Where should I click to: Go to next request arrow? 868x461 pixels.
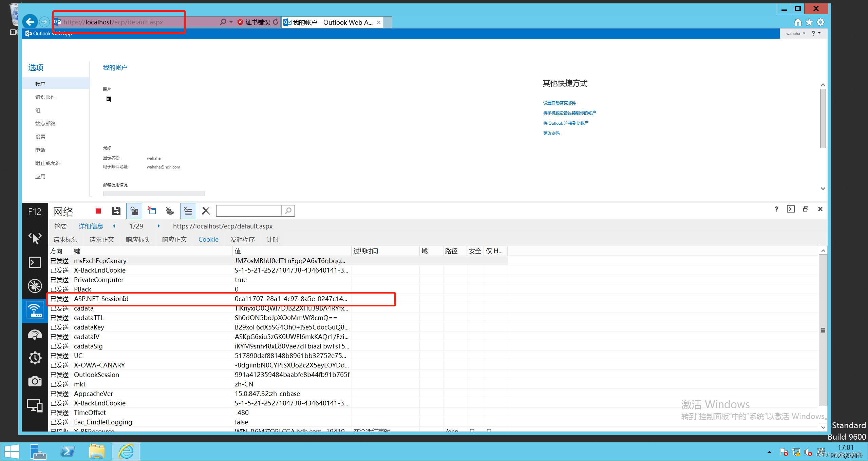(158, 226)
